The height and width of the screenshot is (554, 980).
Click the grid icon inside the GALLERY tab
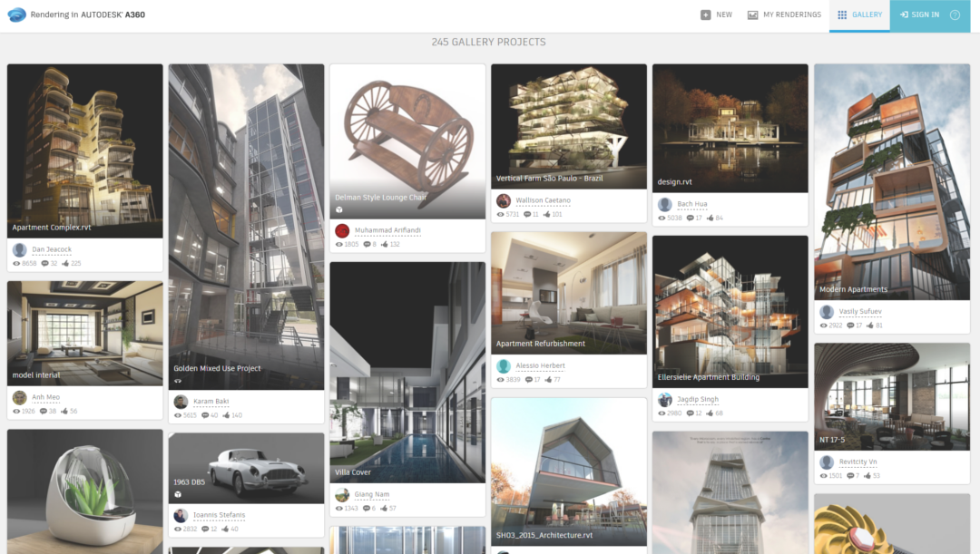coord(841,14)
